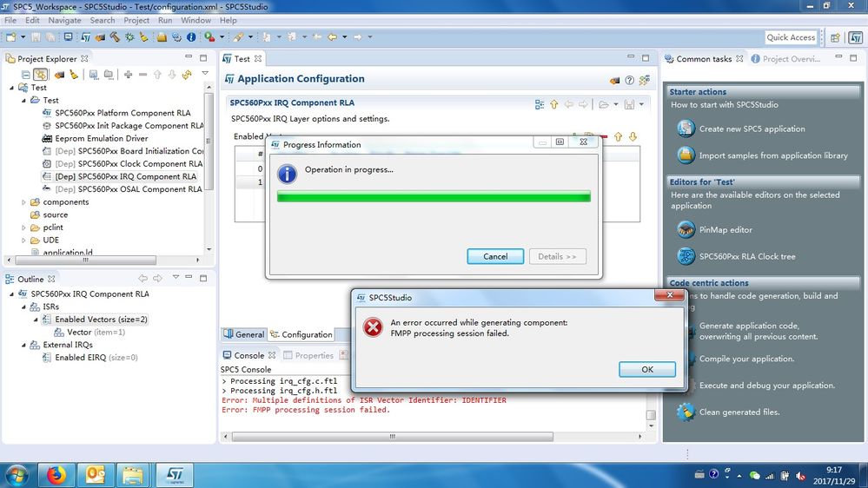868x488 pixels.
Task: Click the yellow back navigation arrow
Action: click(x=332, y=37)
